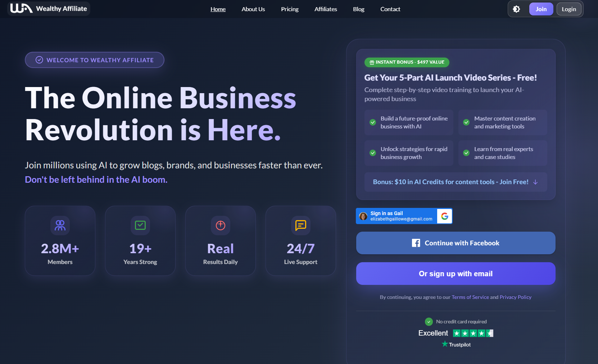Click the Instant Bonus $497 Value badge
The height and width of the screenshot is (364, 598).
point(407,62)
